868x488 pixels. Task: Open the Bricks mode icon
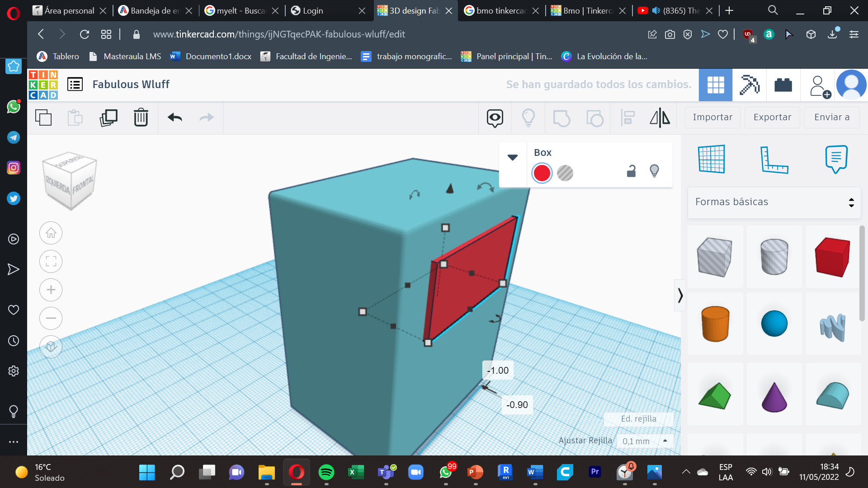pos(783,85)
